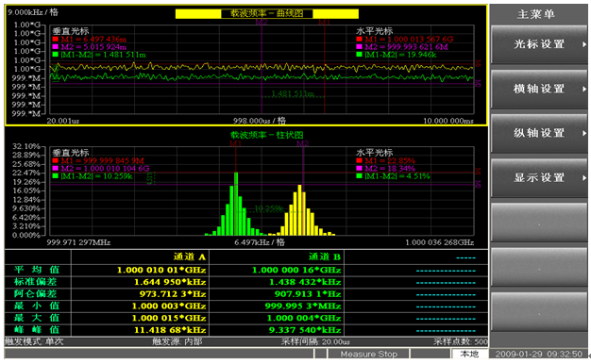Select the M2 marker at the top of the histogram
Viewport: 591px width, 364px height.
point(303,143)
